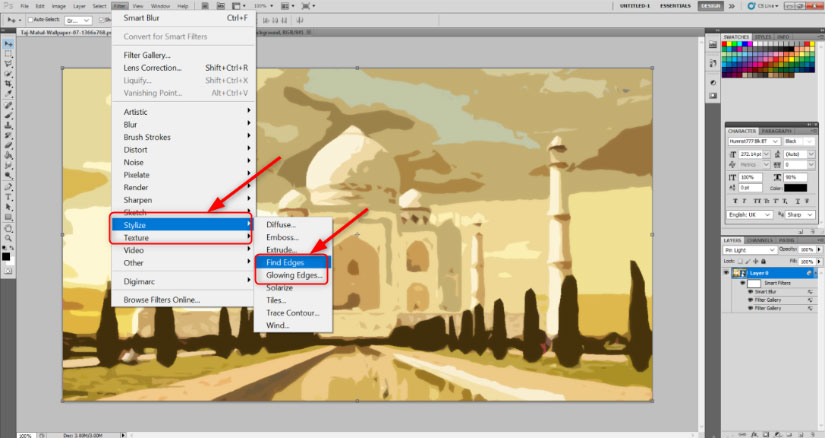The image size is (825, 438).
Task: Open the Edit menu
Action: click(40, 6)
